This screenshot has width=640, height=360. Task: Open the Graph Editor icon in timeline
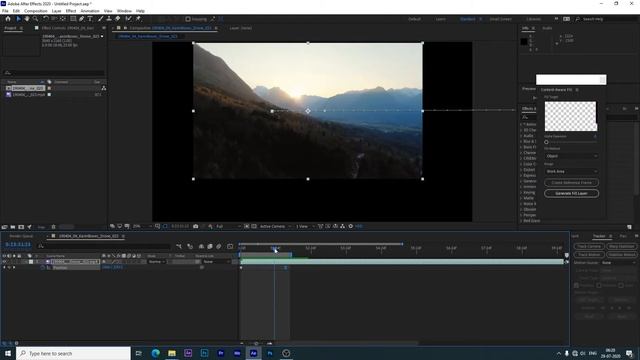[230, 247]
